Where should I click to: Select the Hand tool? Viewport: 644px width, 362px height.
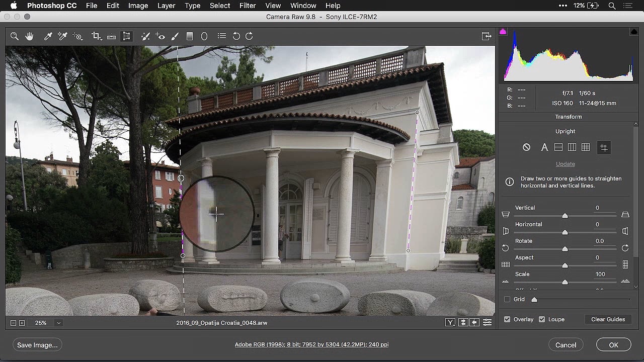point(29,36)
